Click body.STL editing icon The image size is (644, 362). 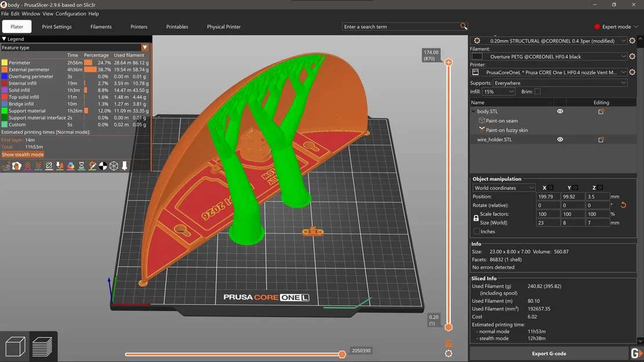(x=601, y=111)
